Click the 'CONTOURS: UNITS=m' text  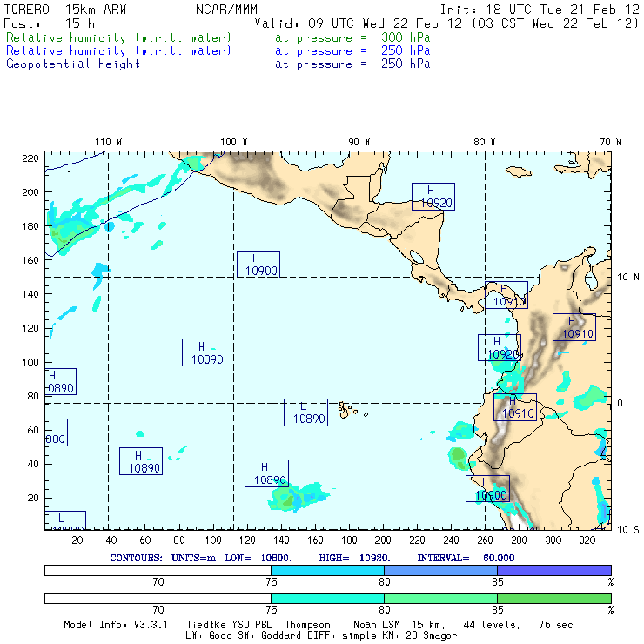(x=163, y=558)
